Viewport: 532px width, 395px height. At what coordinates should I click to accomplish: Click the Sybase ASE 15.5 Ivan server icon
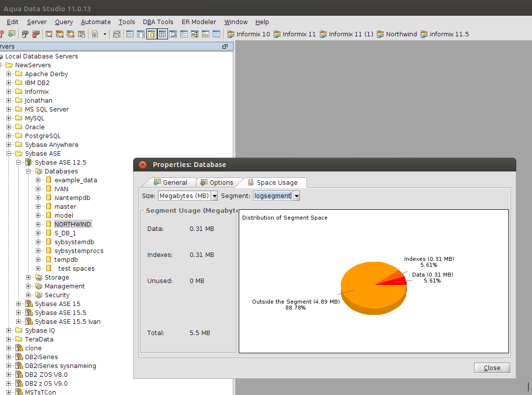(x=29, y=321)
